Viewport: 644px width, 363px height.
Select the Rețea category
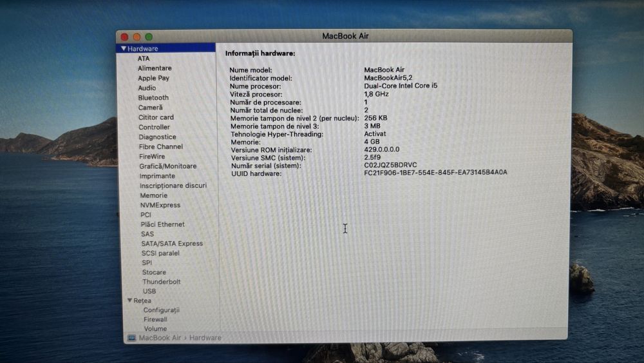pyautogui.click(x=142, y=301)
